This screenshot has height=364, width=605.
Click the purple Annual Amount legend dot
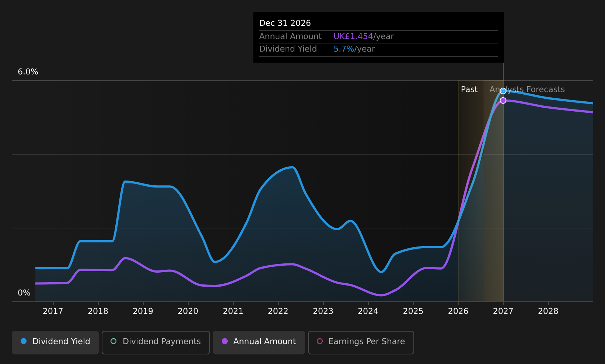click(224, 341)
